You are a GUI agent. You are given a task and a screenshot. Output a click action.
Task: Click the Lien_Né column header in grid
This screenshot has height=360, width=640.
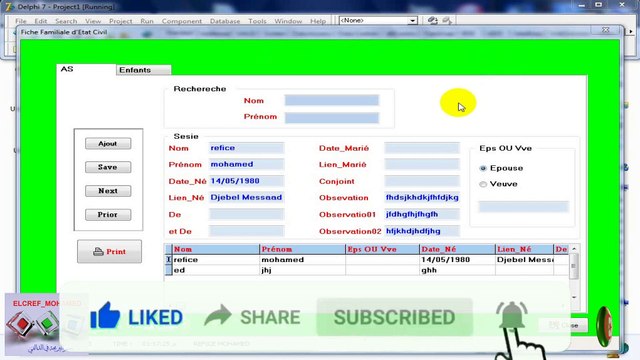524,249
